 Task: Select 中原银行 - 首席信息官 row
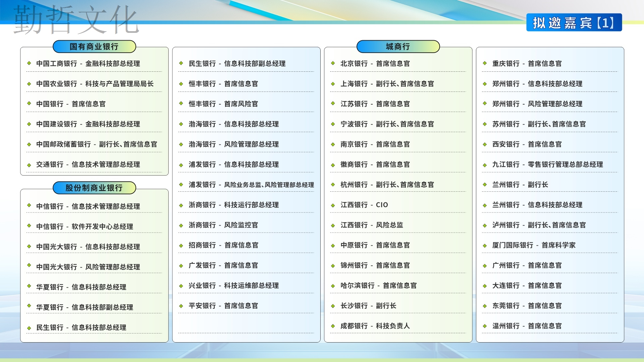tap(398, 245)
